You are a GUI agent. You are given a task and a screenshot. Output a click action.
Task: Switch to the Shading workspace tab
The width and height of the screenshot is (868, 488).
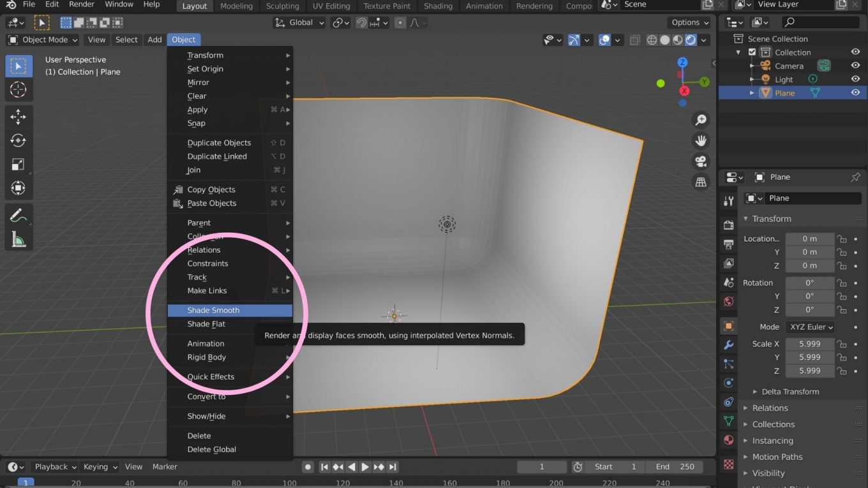point(438,6)
